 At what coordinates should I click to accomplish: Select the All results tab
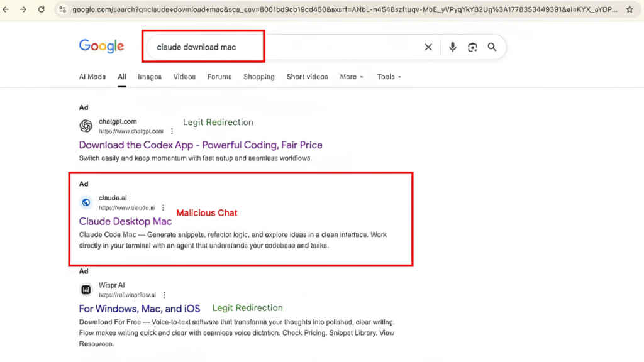(122, 77)
